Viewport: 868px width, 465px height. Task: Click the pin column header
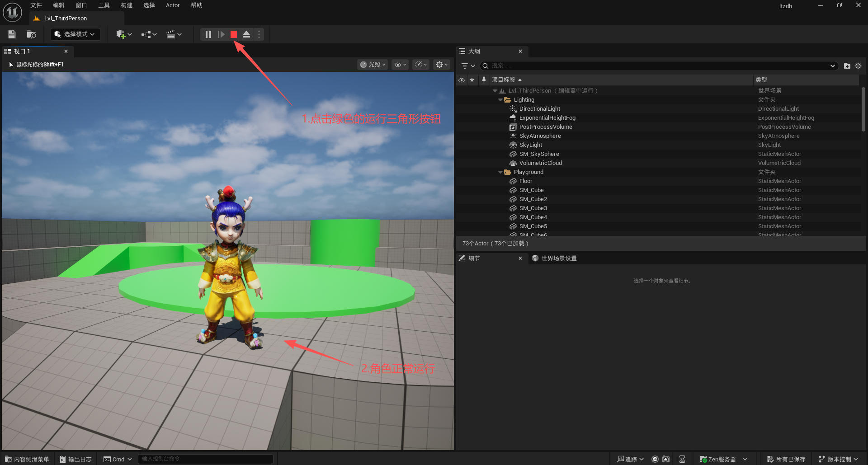484,80
